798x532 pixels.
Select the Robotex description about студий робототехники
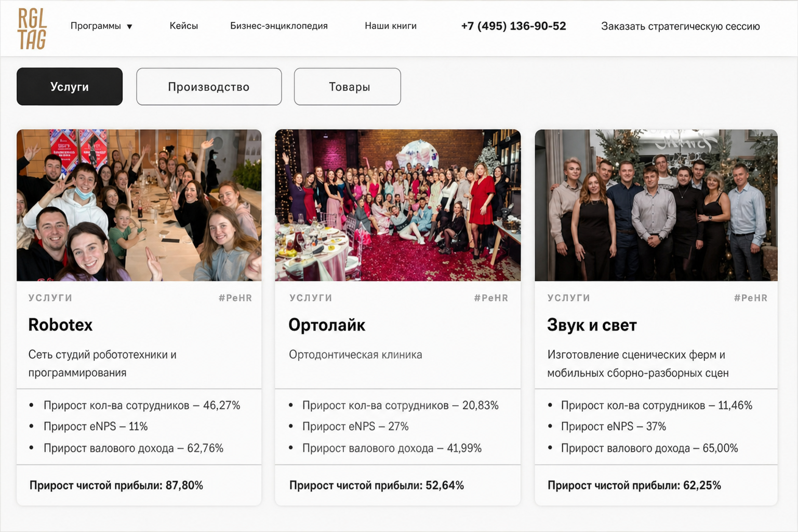pyautogui.click(x=102, y=364)
